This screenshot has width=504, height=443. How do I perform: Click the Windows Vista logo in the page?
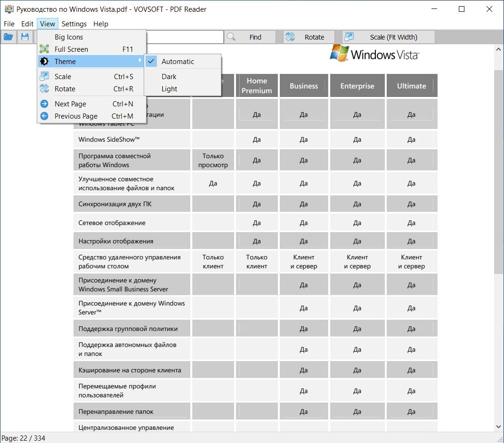[x=374, y=54]
